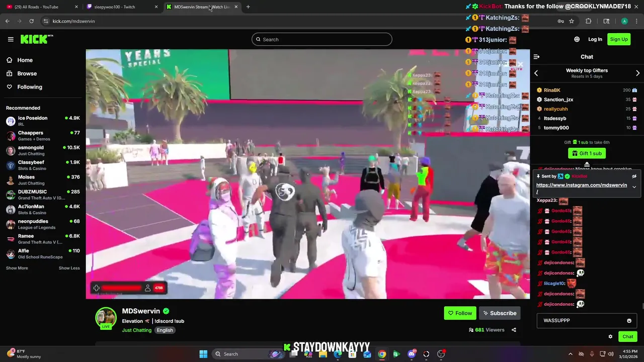Expand the pinned Instagram message chevron
This screenshot has width=644, height=362.
click(634, 187)
